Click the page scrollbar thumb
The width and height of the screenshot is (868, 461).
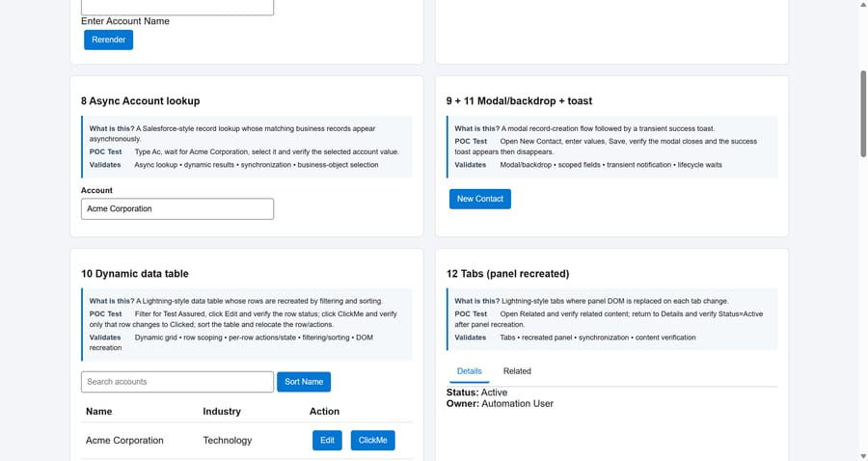pyautogui.click(x=863, y=114)
